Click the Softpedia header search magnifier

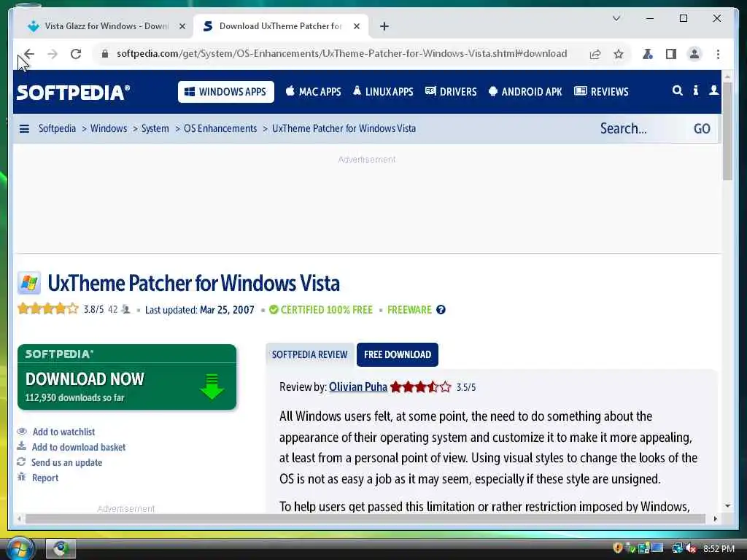(x=677, y=90)
